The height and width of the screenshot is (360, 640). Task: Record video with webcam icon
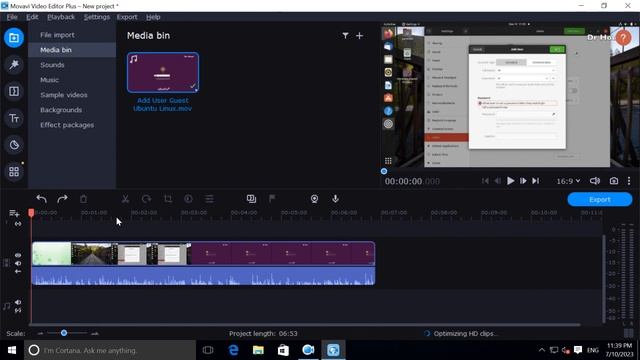314,199
